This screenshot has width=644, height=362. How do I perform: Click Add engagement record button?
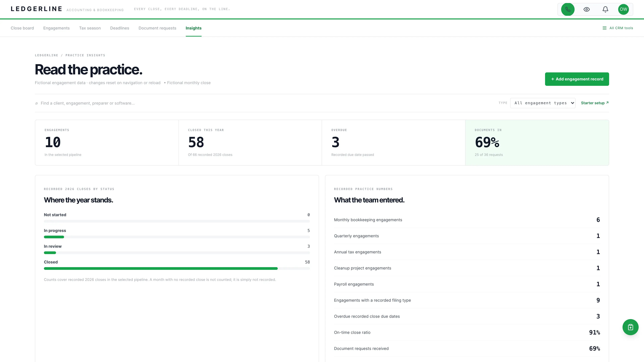click(577, 79)
